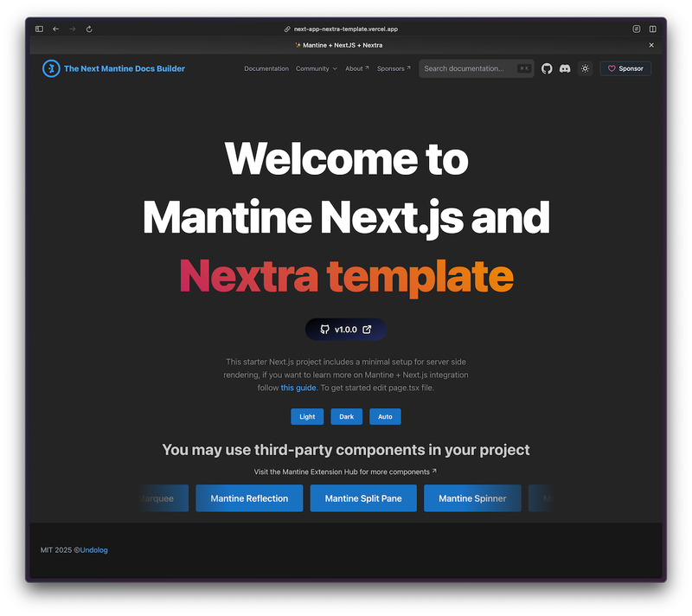Open the v1.0.0 GitHub release badge

[346, 329]
